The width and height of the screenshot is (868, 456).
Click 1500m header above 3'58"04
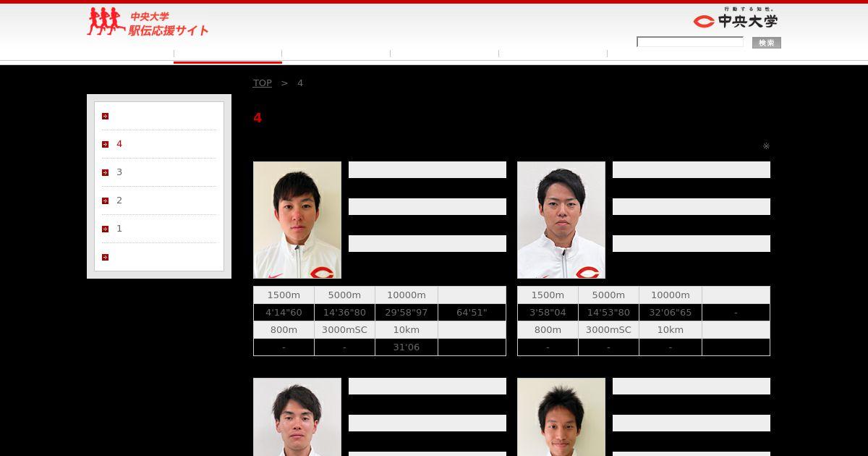pyautogui.click(x=548, y=295)
